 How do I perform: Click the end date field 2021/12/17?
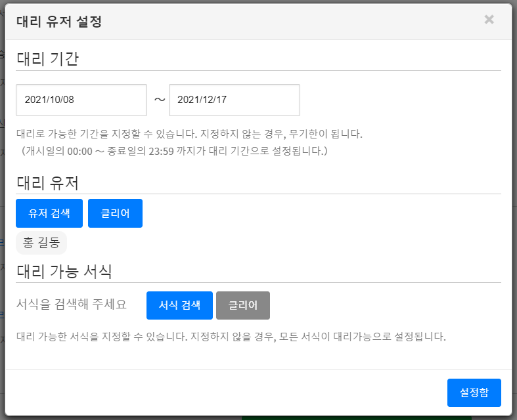point(235,100)
